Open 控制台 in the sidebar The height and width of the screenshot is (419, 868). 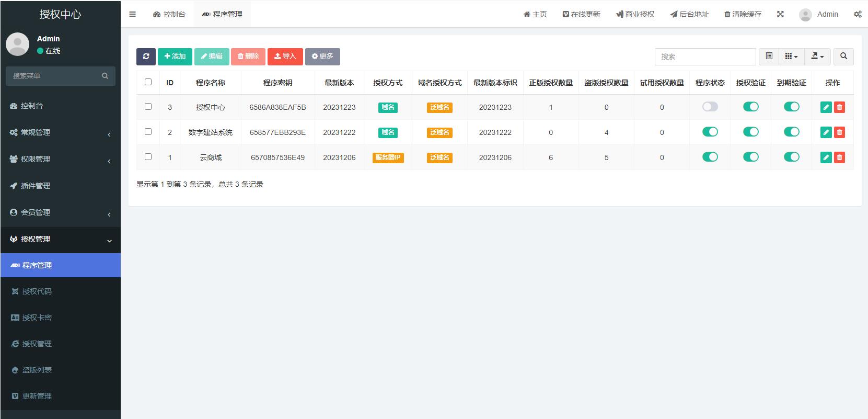click(61, 106)
